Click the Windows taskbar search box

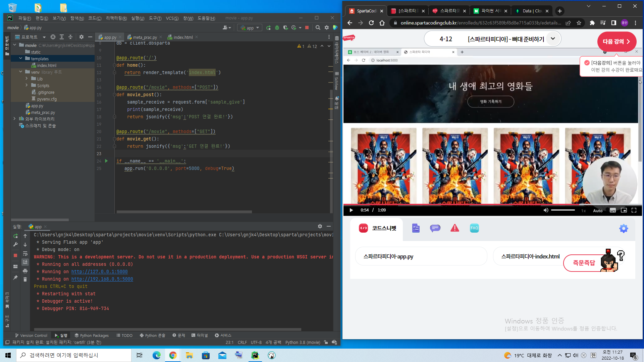click(74, 355)
